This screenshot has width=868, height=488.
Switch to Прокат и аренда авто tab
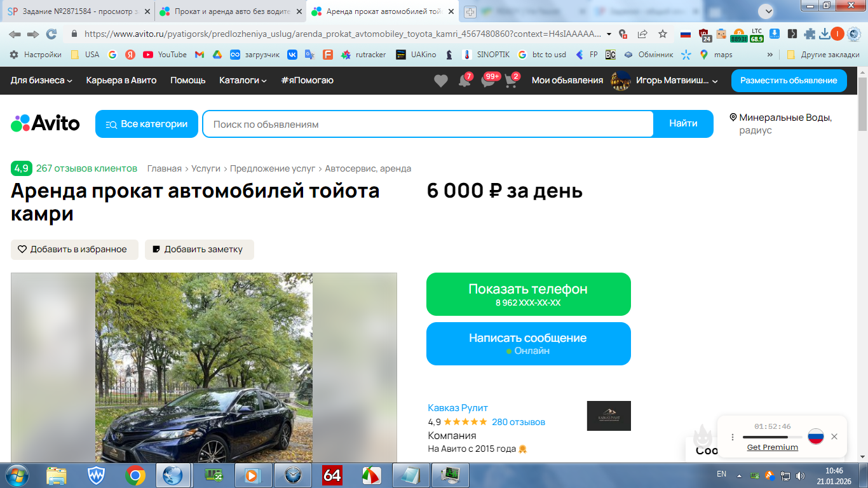231,11
